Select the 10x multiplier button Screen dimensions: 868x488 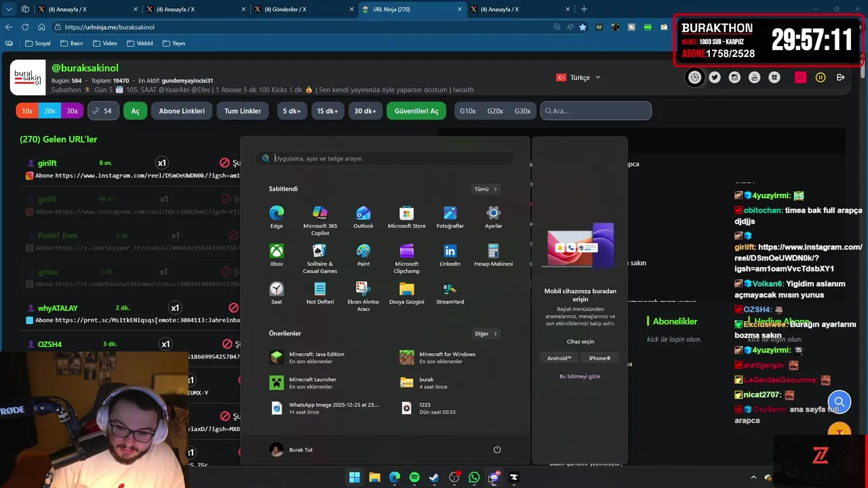coord(27,111)
